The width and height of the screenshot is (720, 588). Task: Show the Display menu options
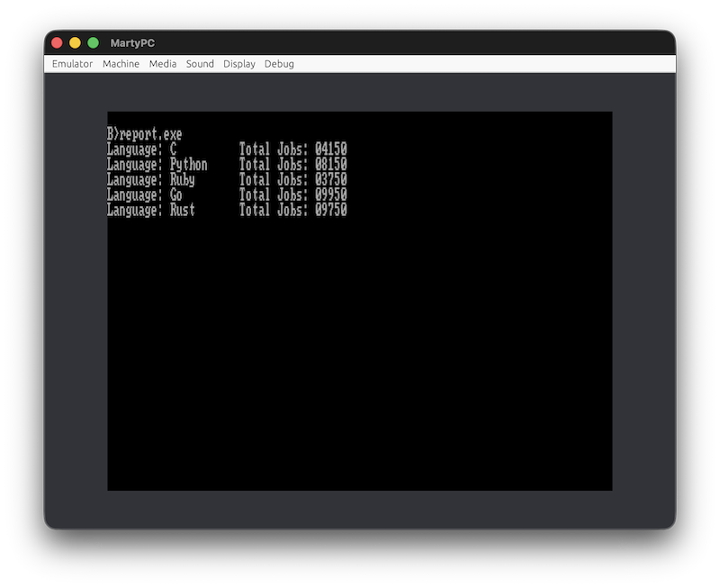[239, 64]
